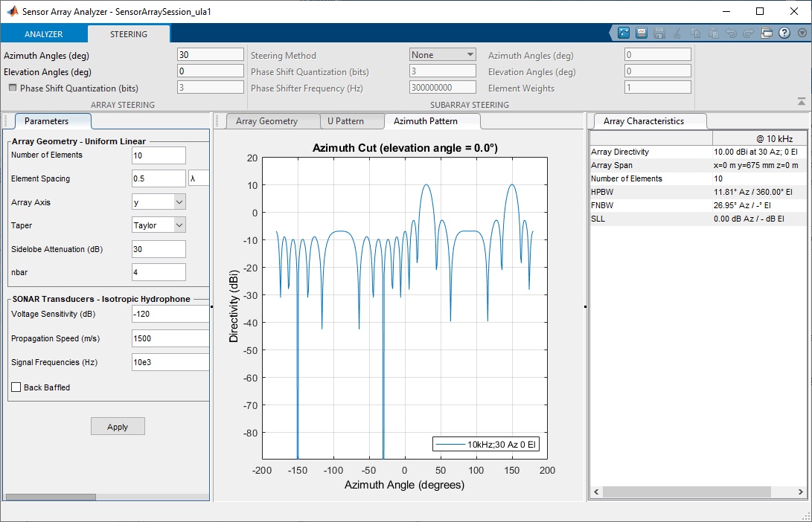Switch to the ANALYZER tab

tap(43, 34)
